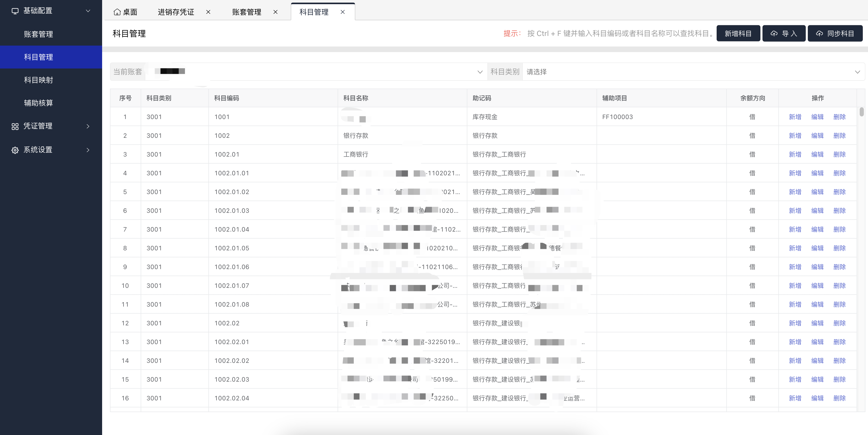Click 编辑 in row 1002
Screen dimensions: 868x435
[817, 136]
